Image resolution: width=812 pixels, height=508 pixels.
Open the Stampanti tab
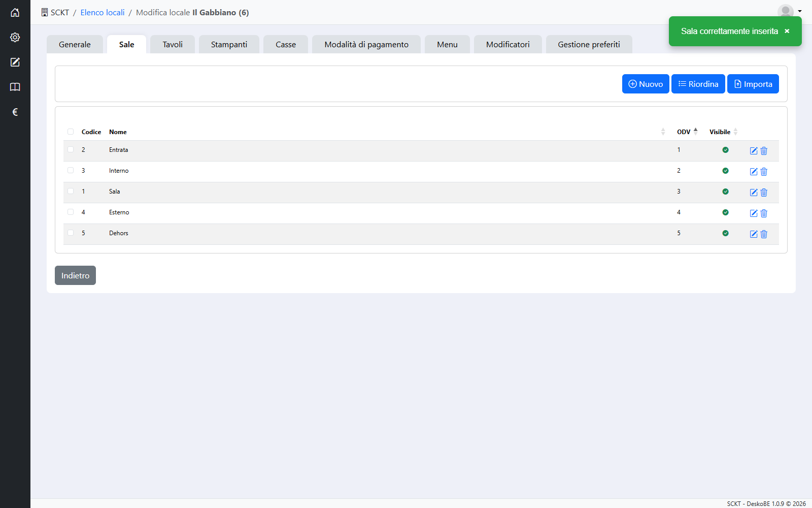[x=229, y=44]
